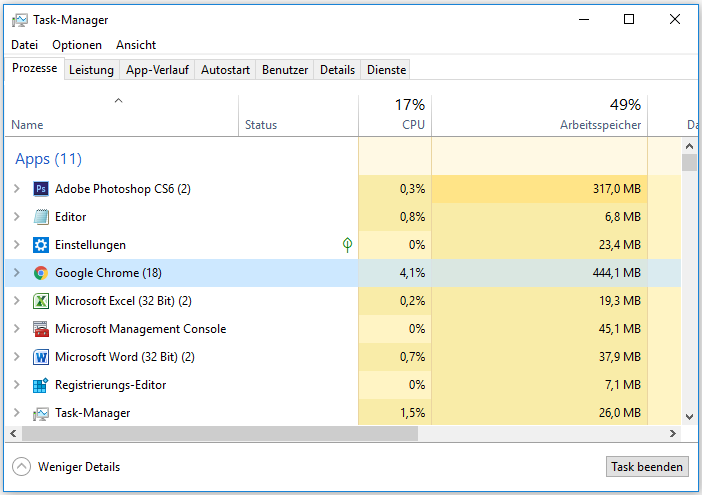Click the 1,5% CPU value
The width and height of the screenshot is (702, 495).
[412, 413]
